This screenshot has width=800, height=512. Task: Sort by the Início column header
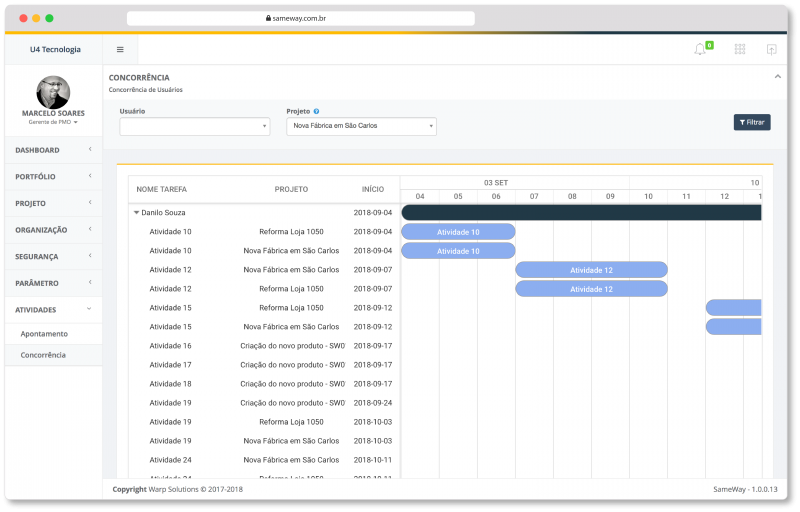[x=372, y=189]
